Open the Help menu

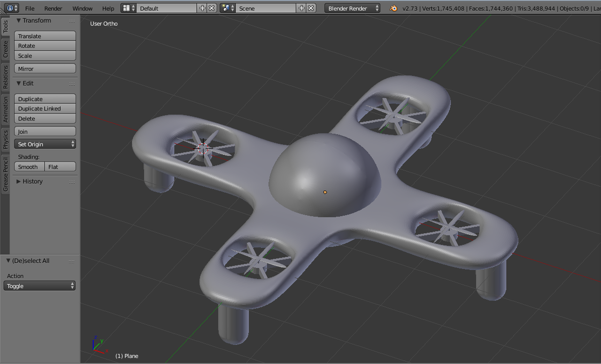tap(108, 8)
